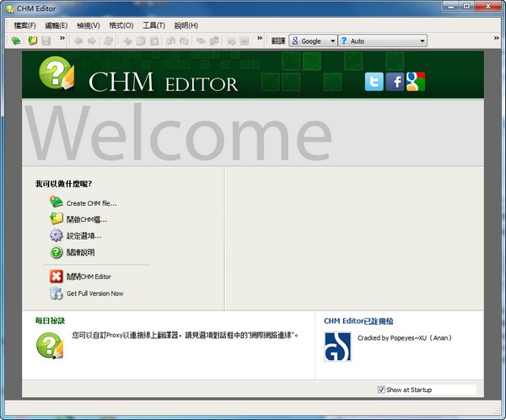
Task: Click the 關閉CHM Editor link
Action: [89, 277]
